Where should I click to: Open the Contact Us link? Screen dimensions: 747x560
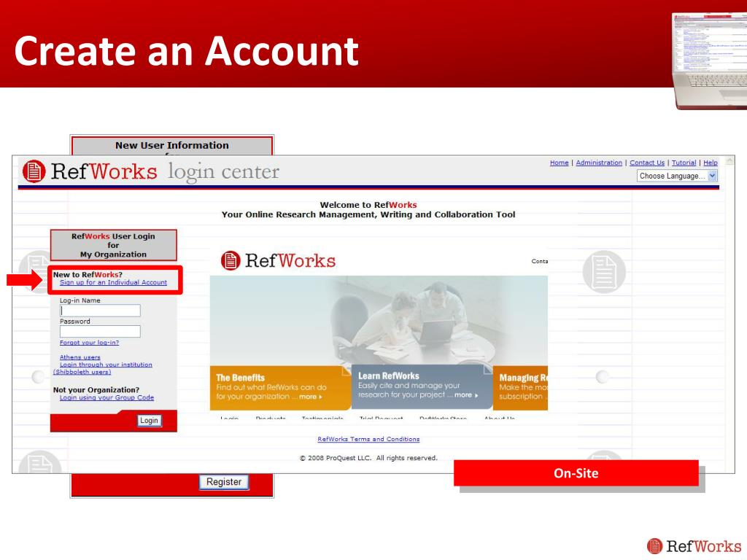click(647, 163)
